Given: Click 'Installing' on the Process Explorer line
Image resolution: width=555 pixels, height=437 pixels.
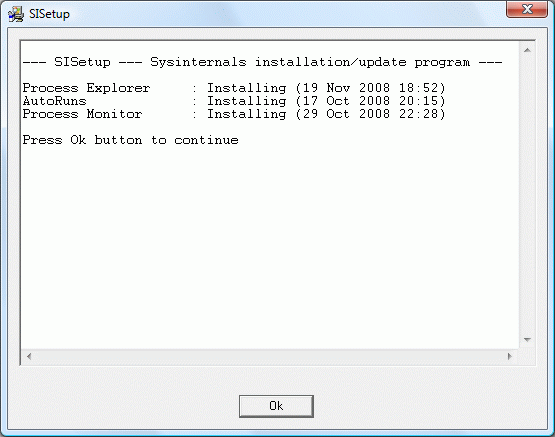Looking at the screenshot, I should tap(247, 88).
